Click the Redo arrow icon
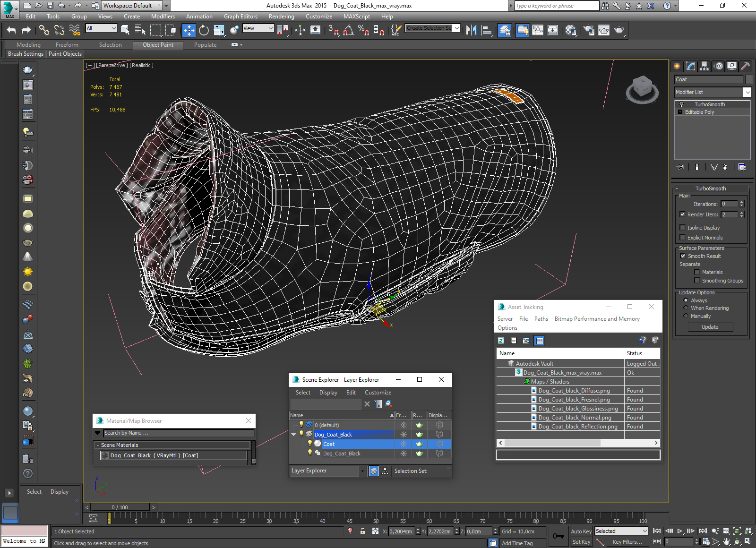The image size is (756, 548). pos(26,30)
